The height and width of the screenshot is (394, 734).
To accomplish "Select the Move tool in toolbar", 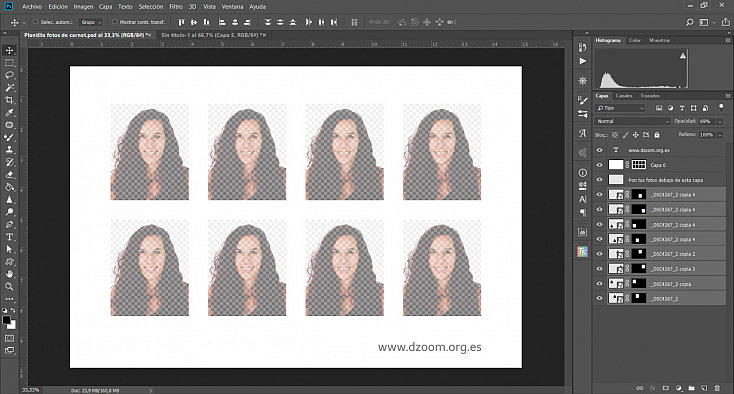I will click(9, 50).
